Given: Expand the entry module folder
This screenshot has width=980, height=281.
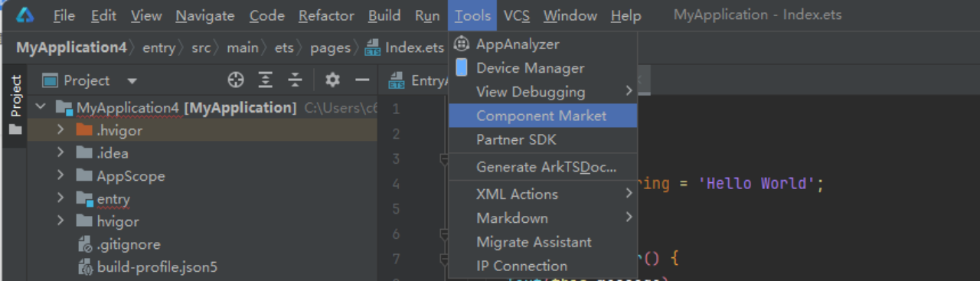Looking at the screenshot, I should (60, 198).
